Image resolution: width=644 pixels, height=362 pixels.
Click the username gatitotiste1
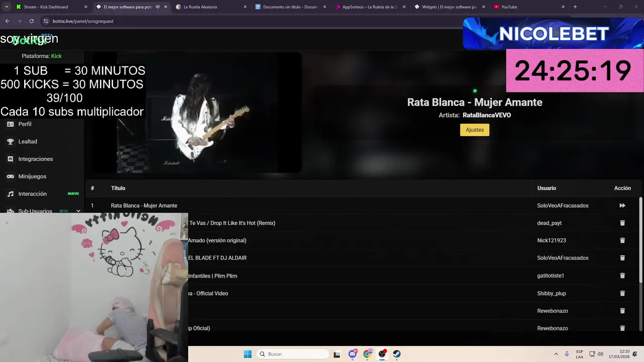[550, 276]
